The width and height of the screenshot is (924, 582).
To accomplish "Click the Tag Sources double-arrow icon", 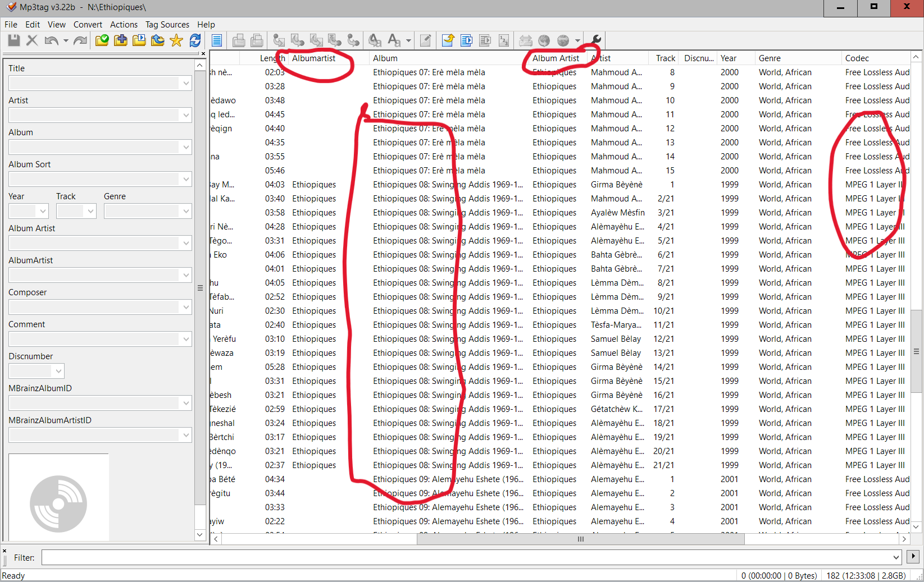I will (525, 40).
